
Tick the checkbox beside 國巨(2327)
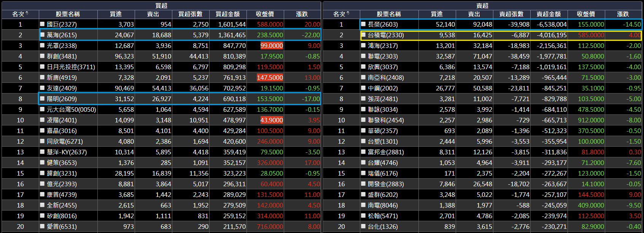[x=43, y=24]
